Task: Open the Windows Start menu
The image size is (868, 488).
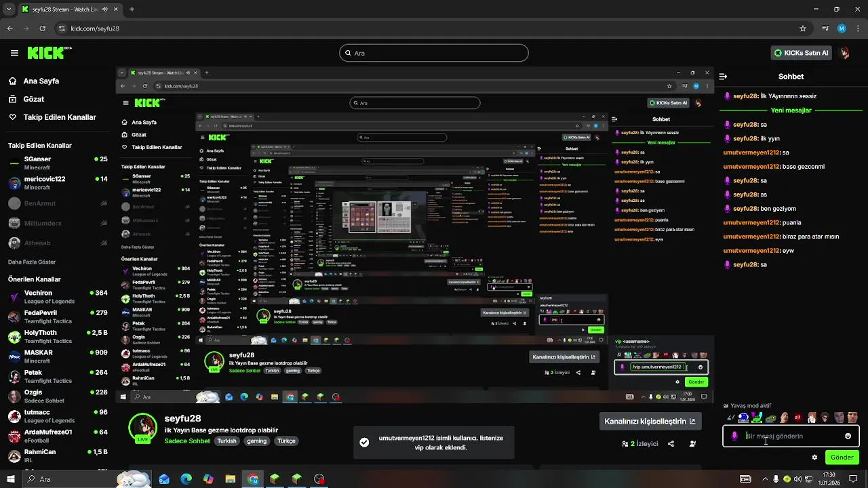Action: point(11,479)
